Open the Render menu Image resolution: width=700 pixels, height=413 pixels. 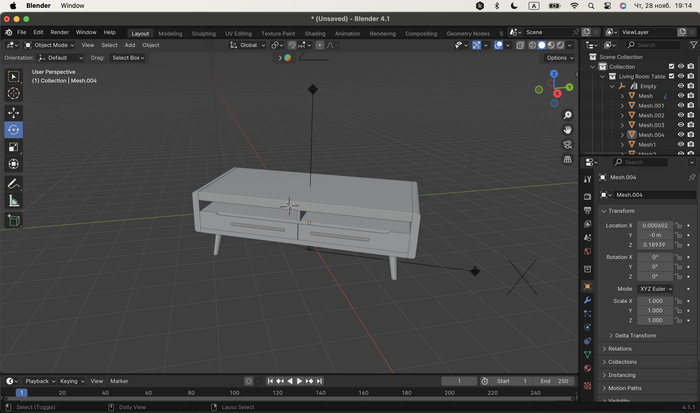(x=60, y=32)
